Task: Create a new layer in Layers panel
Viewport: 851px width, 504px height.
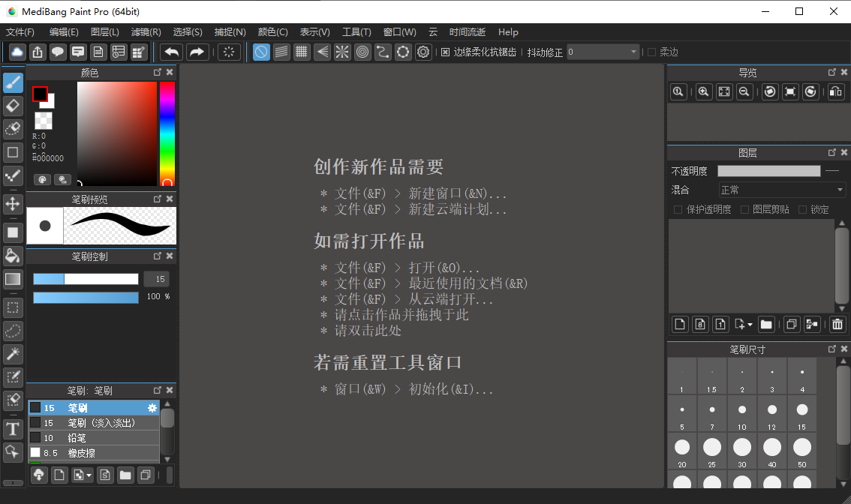Action: (x=679, y=325)
